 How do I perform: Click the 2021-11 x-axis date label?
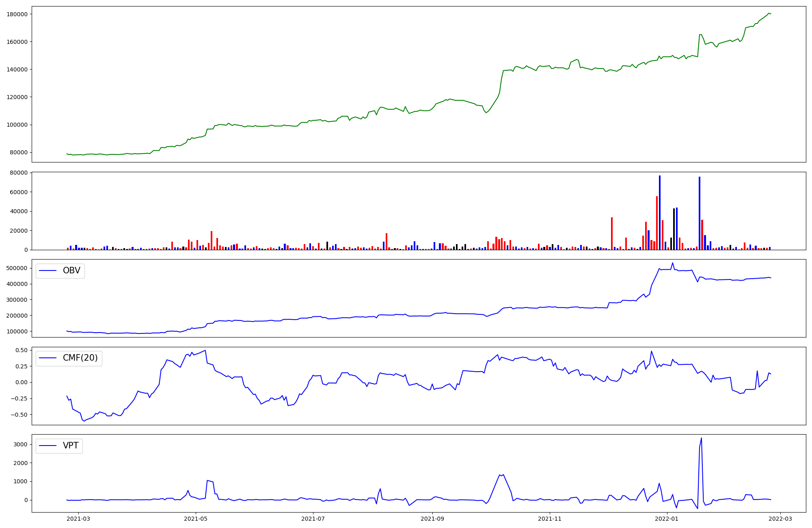tap(550, 519)
